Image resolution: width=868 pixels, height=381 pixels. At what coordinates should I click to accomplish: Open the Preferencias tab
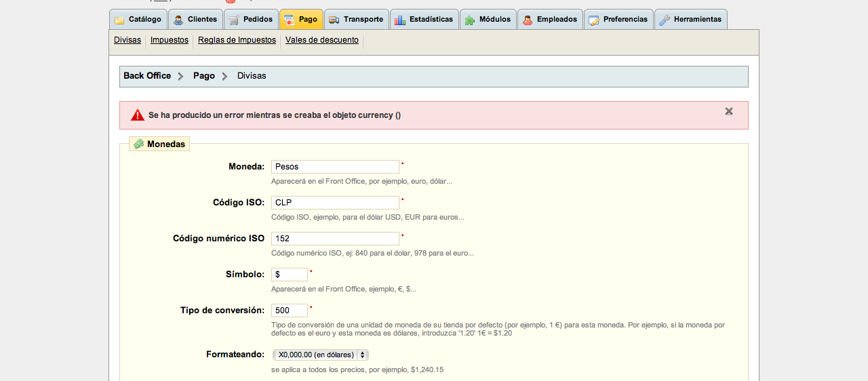click(618, 19)
